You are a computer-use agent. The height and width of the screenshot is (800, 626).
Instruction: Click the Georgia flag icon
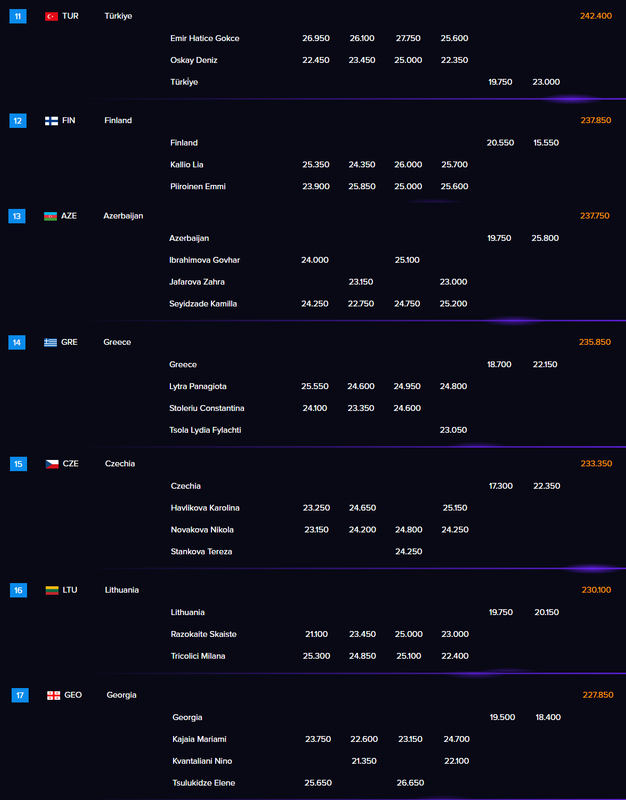pos(54,695)
